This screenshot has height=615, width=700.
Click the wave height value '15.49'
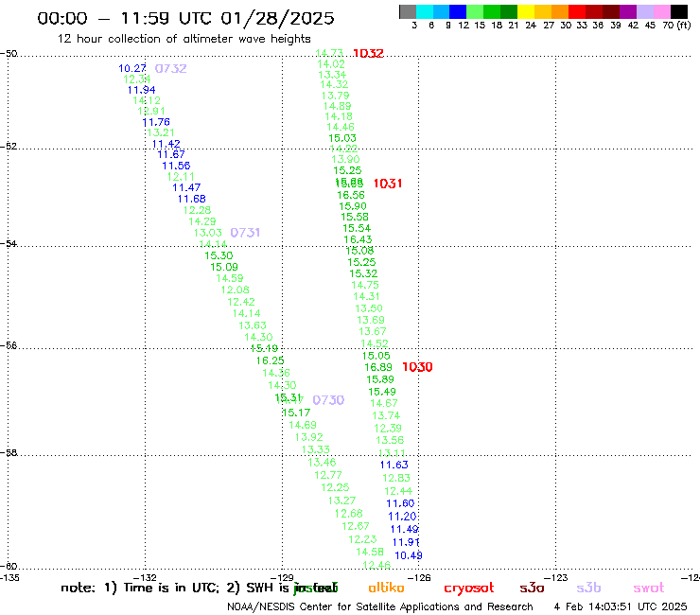click(382, 392)
